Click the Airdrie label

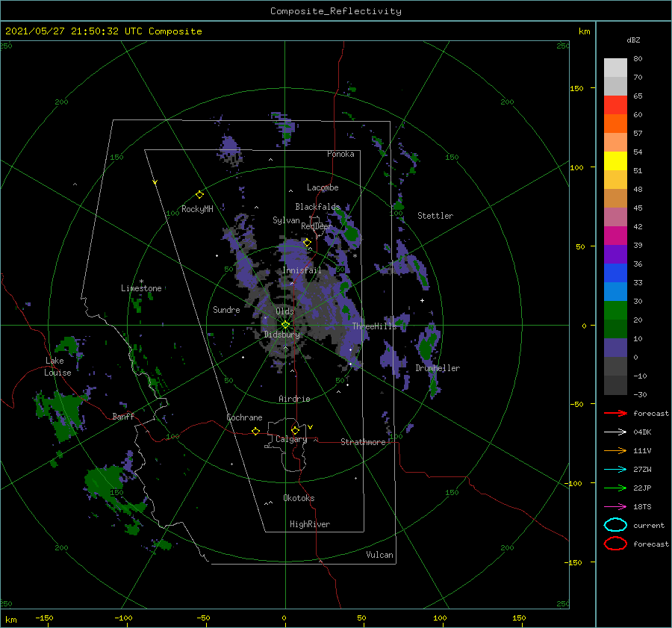click(294, 399)
